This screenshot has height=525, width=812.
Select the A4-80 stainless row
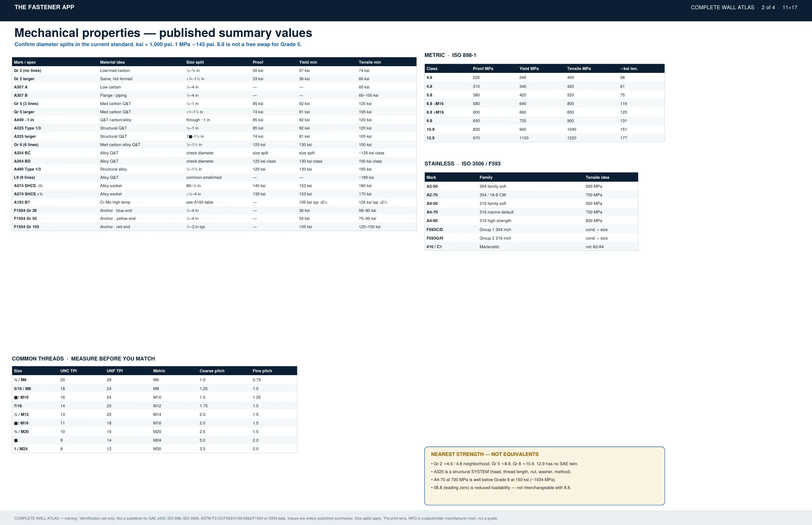click(531, 221)
